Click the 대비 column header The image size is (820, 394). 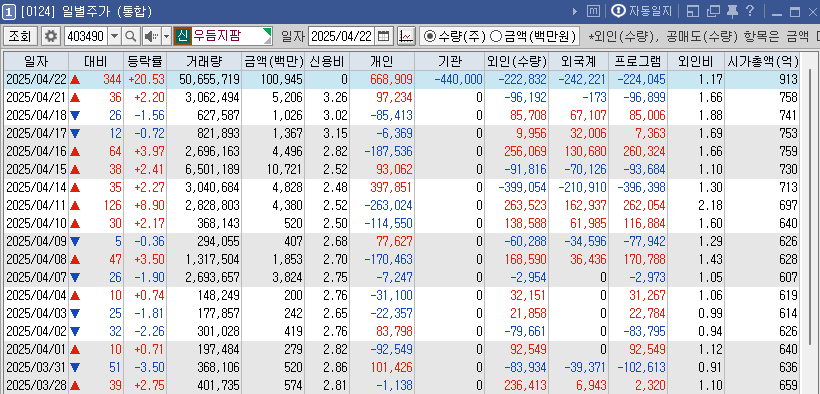click(x=96, y=62)
